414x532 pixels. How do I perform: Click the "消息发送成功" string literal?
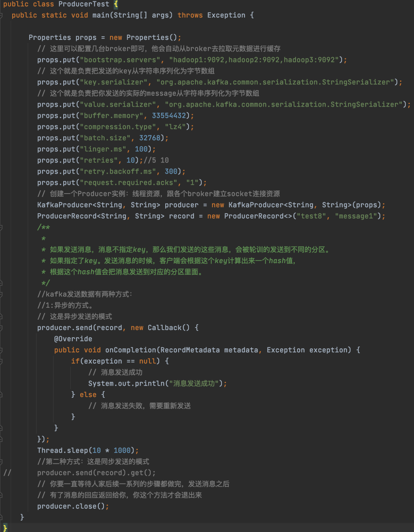pyautogui.click(x=194, y=384)
